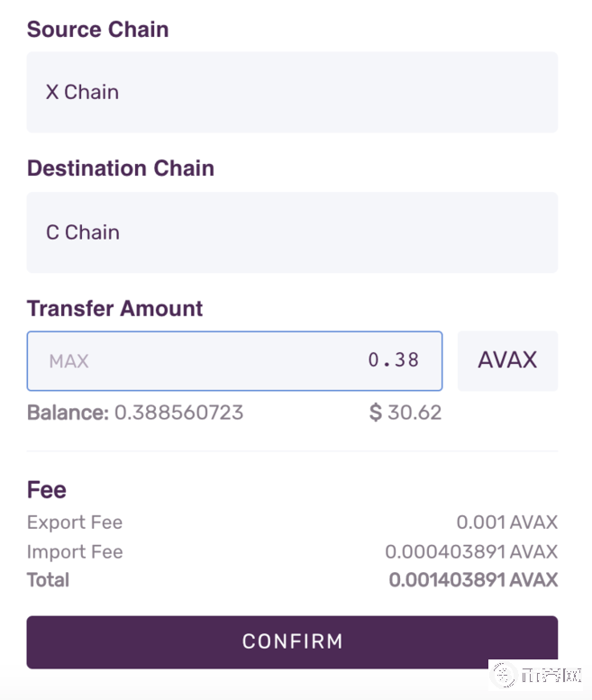Click the Export Fee label
The height and width of the screenshot is (700, 592).
coord(75,523)
